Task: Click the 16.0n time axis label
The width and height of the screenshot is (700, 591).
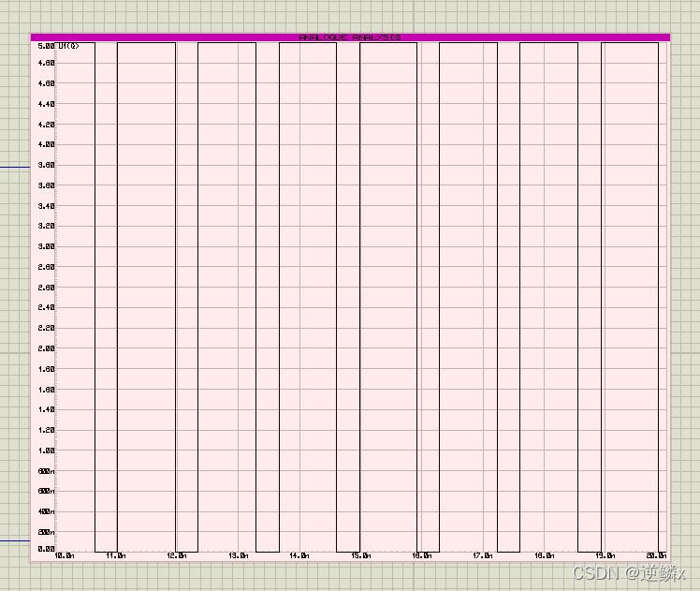Action: (x=422, y=555)
